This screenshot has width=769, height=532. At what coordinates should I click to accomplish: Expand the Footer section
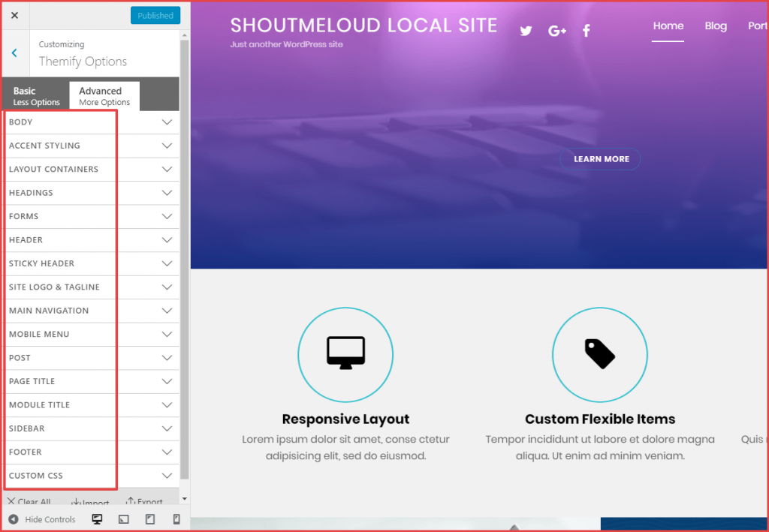(91, 452)
